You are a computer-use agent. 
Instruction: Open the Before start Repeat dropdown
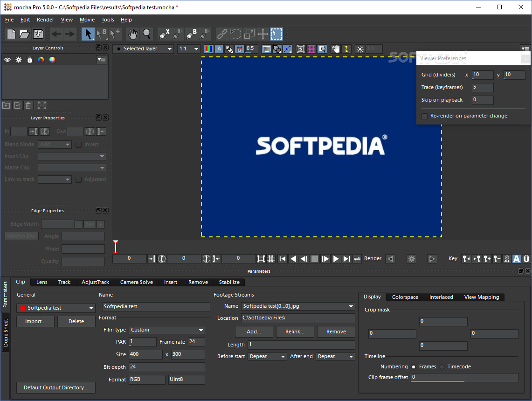(x=267, y=357)
